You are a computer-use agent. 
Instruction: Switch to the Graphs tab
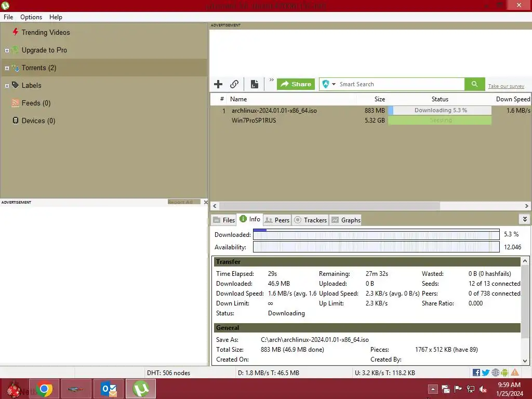tap(345, 220)
